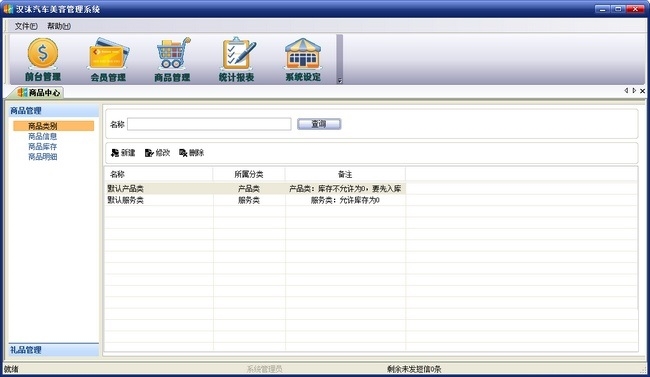Screen dimensions: 650x377
Task: Collapse the 商品管理 sidebar header
Action: (x=53, y=111)
